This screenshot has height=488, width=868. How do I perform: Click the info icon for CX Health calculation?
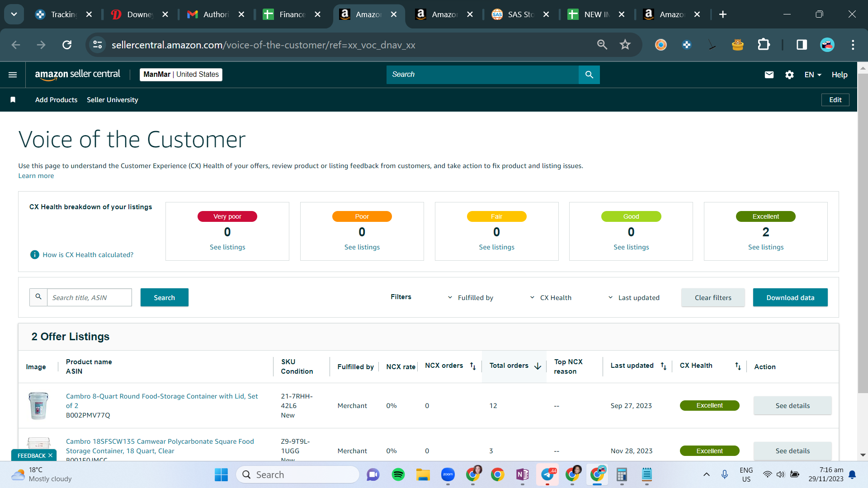(x=34, y=255)
